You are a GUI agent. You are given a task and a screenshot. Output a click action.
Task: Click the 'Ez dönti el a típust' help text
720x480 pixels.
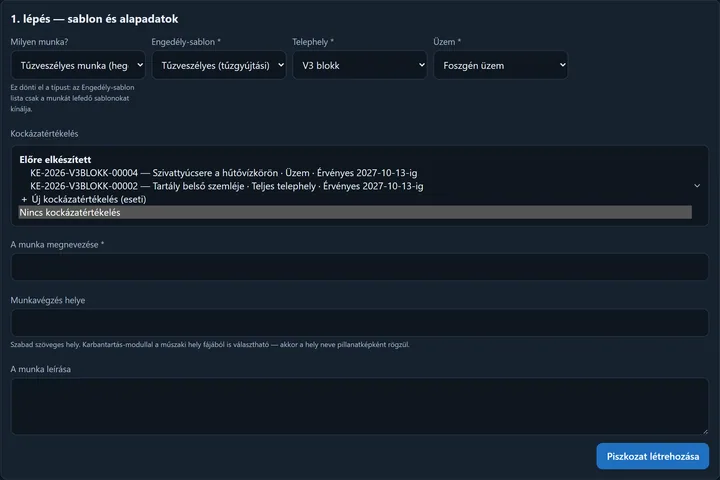(x=73, y=98)
